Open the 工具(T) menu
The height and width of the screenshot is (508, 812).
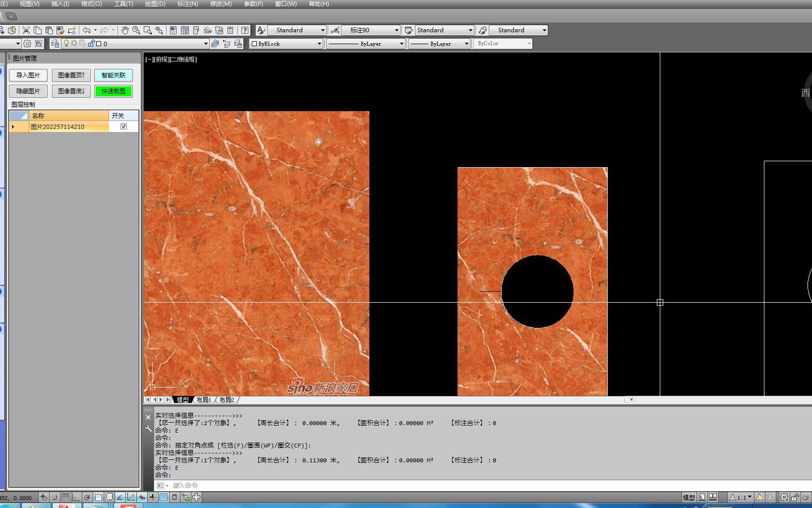tap(123, 4)
